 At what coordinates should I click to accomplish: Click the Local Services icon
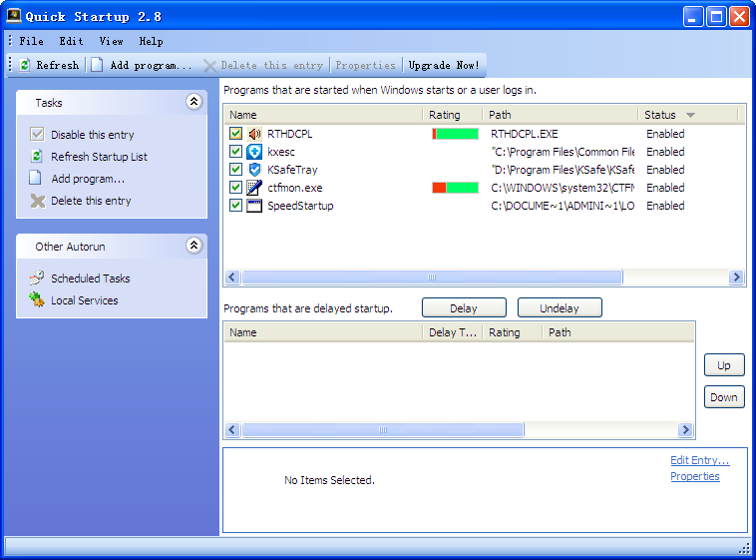point(37,299)
